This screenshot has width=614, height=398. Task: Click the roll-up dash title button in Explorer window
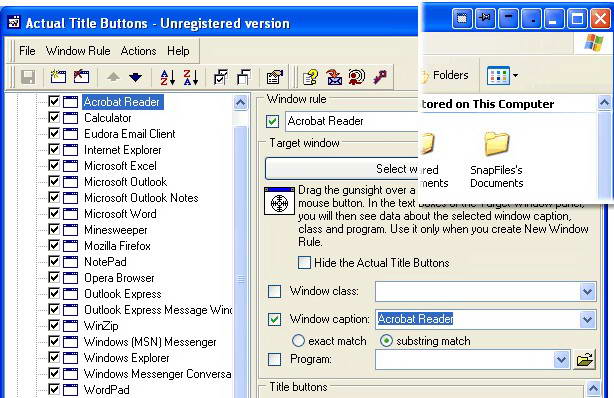tap(508, 18)
